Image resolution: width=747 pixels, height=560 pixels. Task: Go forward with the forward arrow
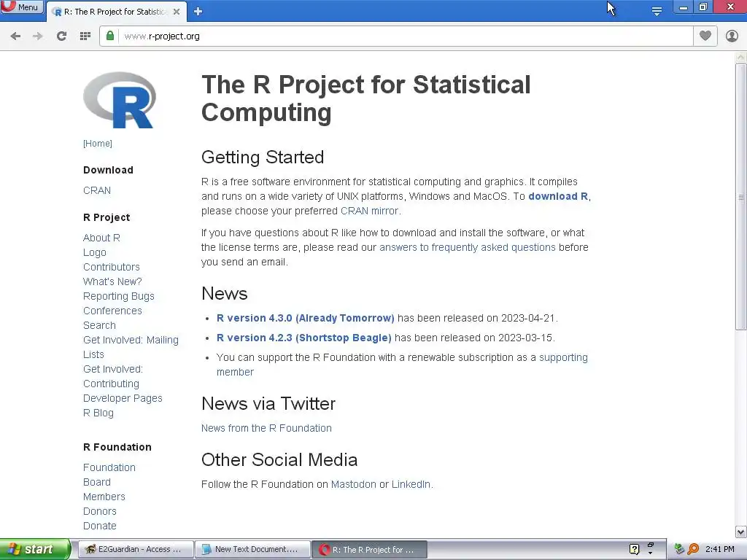(x=38, y=36)
